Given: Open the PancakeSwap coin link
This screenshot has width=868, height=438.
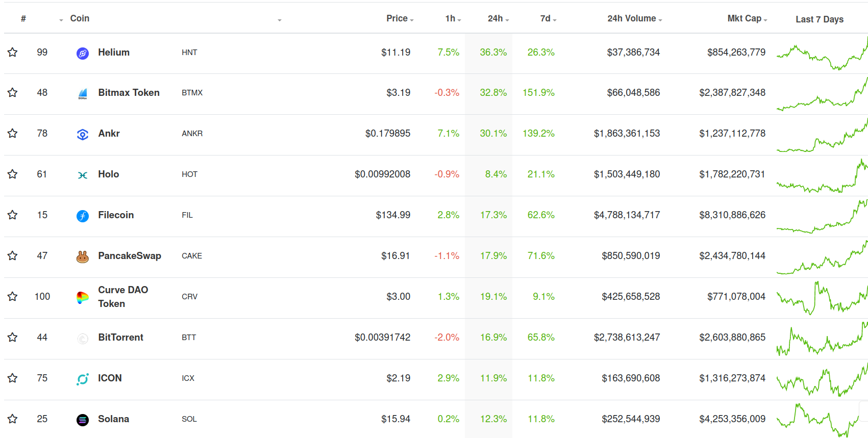Looking at the screenshot, I should pos(130,255).
